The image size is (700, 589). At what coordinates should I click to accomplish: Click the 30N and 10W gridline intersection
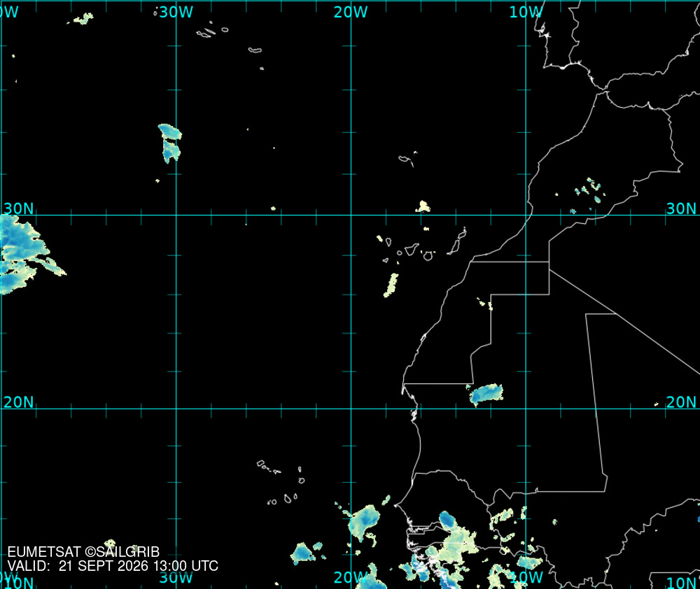pyautogui.click(x=526, y=215)
